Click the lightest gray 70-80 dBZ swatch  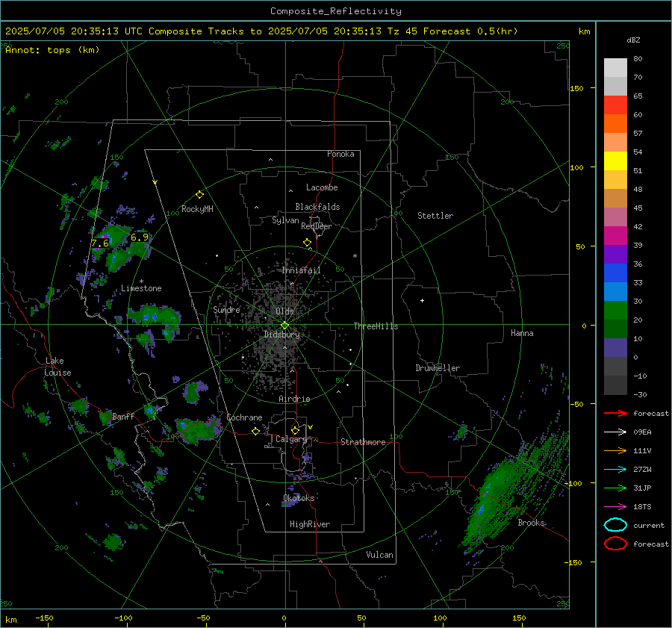(615, 68)
